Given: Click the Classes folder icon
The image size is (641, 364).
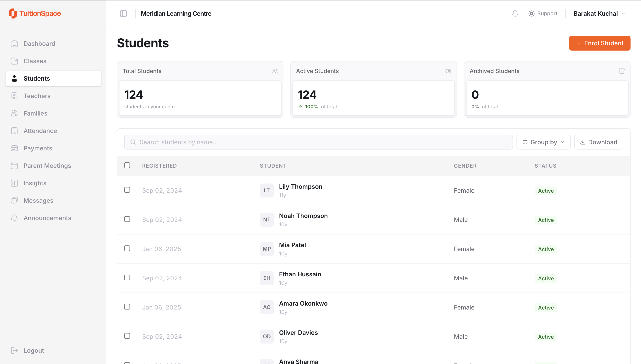Looking at the screenshot, I should (15, 61).
